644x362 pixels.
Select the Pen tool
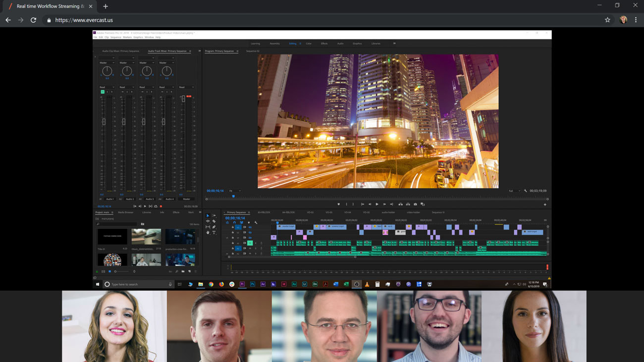(214, 227)
